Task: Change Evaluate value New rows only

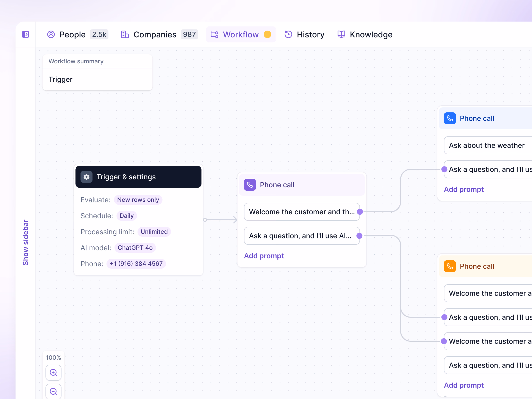Action: point(138,200)
